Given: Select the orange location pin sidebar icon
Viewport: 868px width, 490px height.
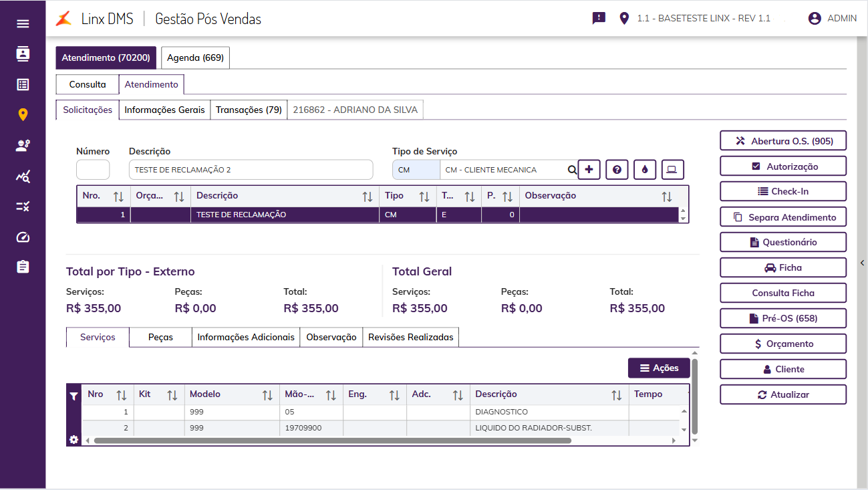Looking at the screenshot, I should [x=23, y=115].
